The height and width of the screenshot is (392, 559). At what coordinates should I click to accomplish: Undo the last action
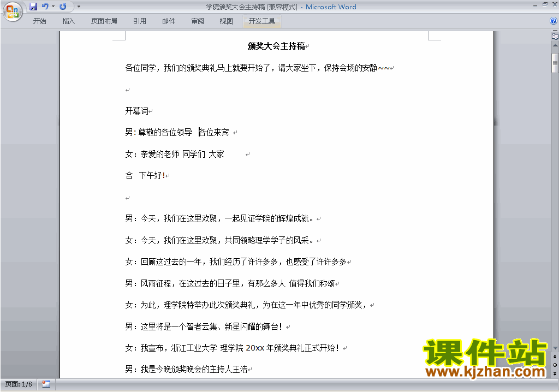tap(45, 7)
